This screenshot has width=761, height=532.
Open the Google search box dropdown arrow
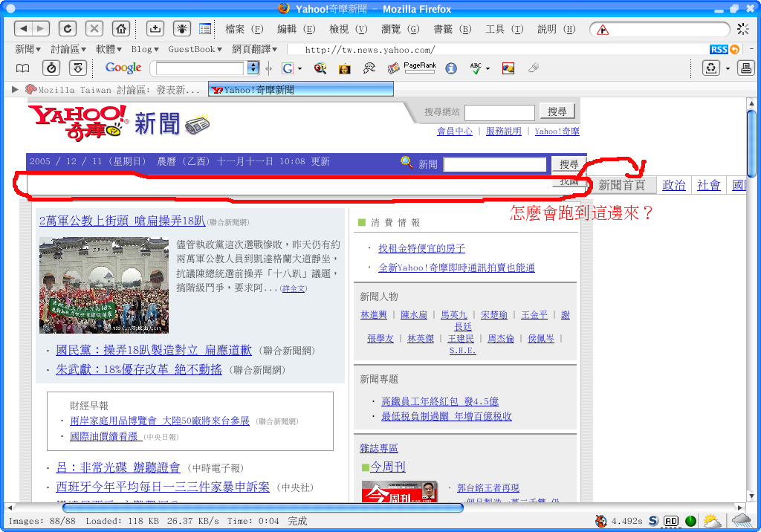[x=253, y=68]
